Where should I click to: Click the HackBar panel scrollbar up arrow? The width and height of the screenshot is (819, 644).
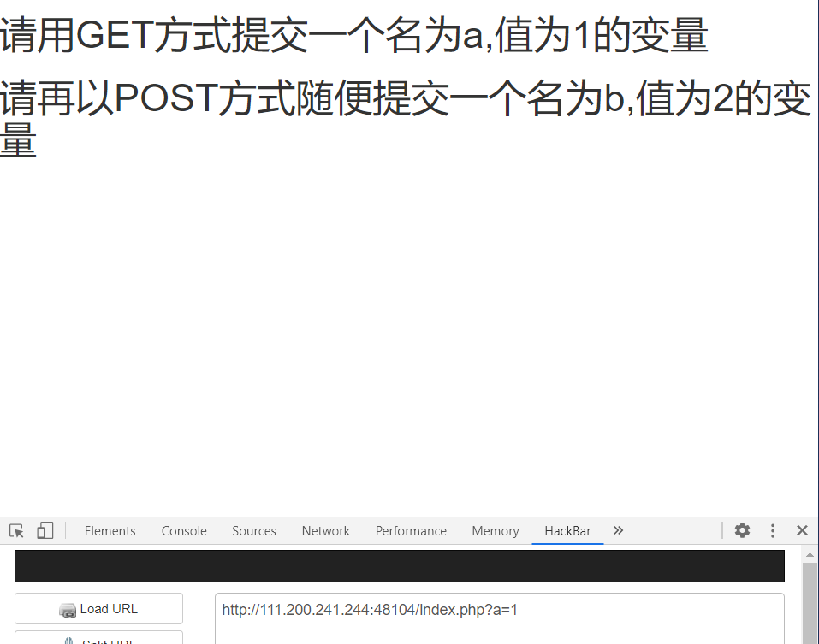click(x=810, y=554)
